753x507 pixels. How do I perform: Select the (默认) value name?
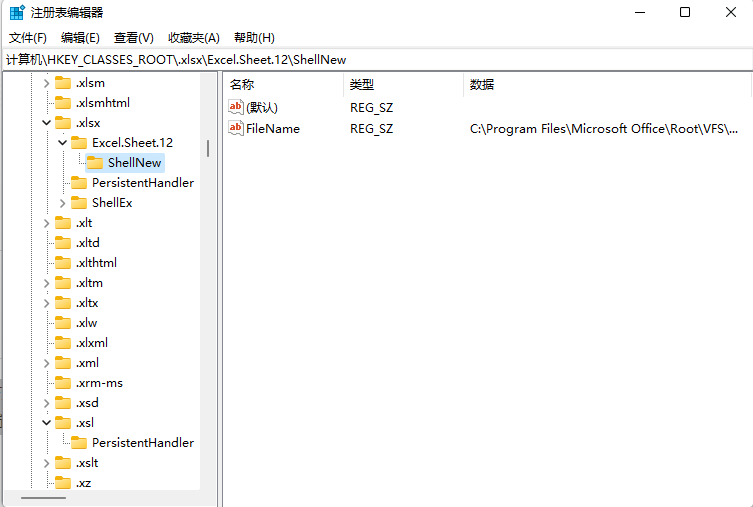[262, 108]
